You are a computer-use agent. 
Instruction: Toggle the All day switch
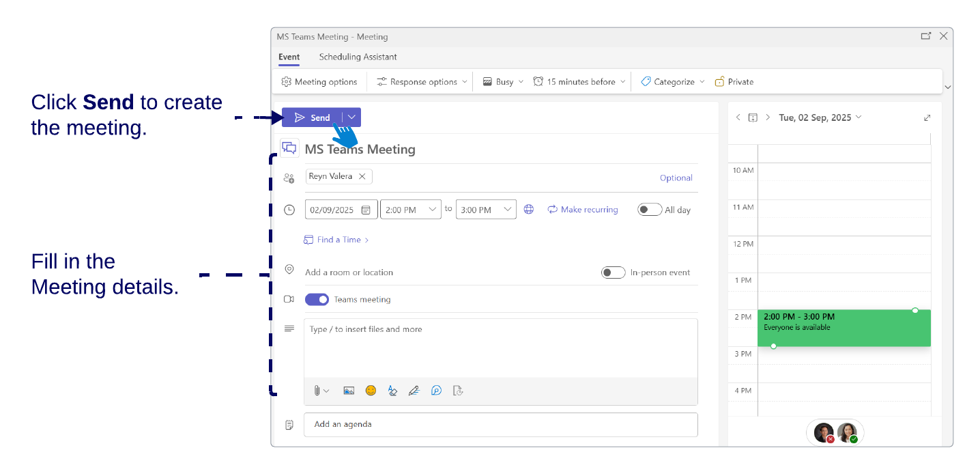tap(649, 209)
